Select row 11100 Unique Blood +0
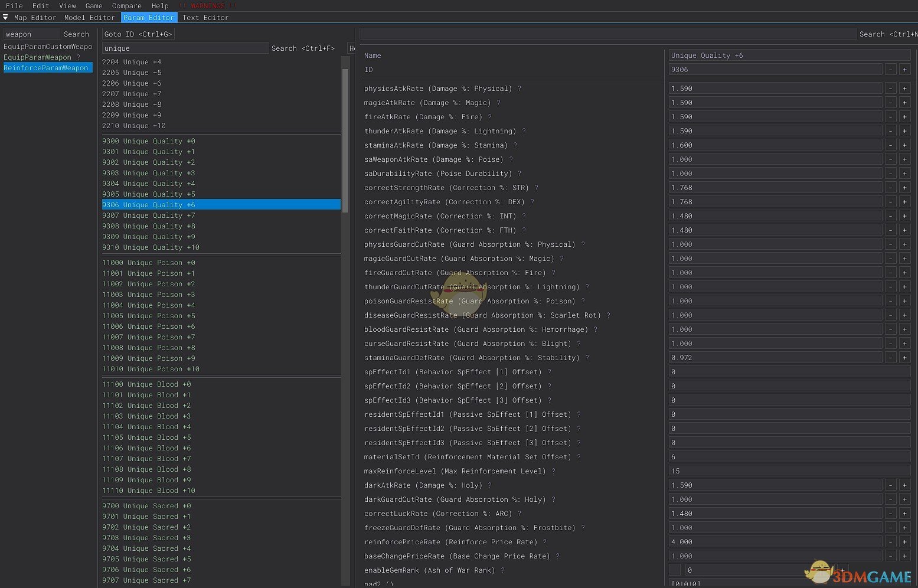Viewport: 918px width, 588px height. tap(221, 384)
